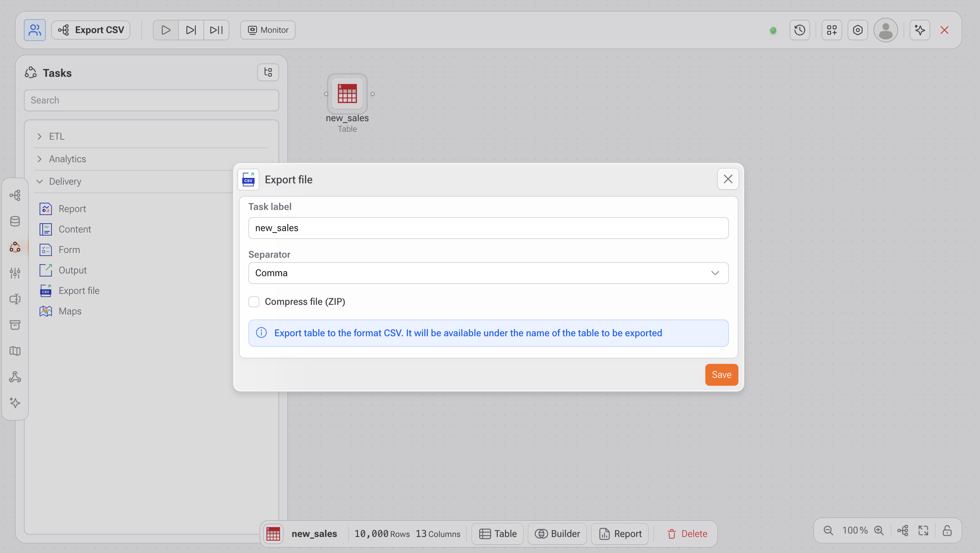Expand the ETL task category
This screenshot has height=553, width=980.
56,136
